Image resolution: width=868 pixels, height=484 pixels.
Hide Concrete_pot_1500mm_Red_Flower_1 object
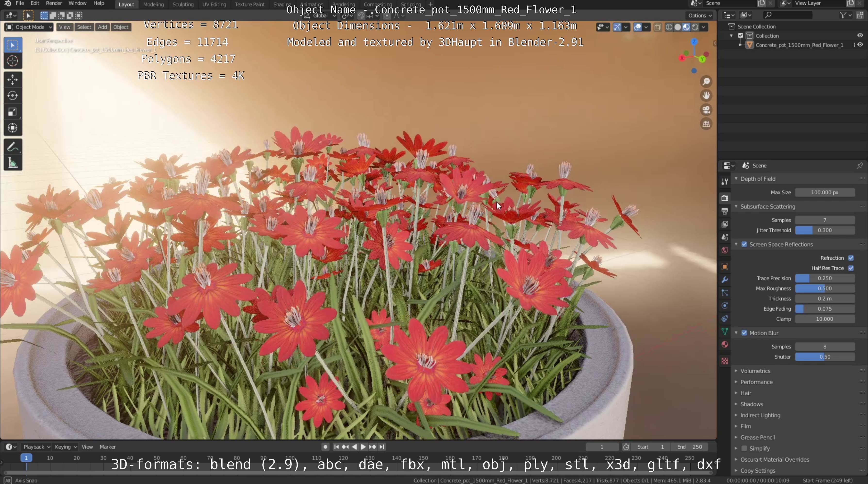pyautogui.click(x=860, y=45)
